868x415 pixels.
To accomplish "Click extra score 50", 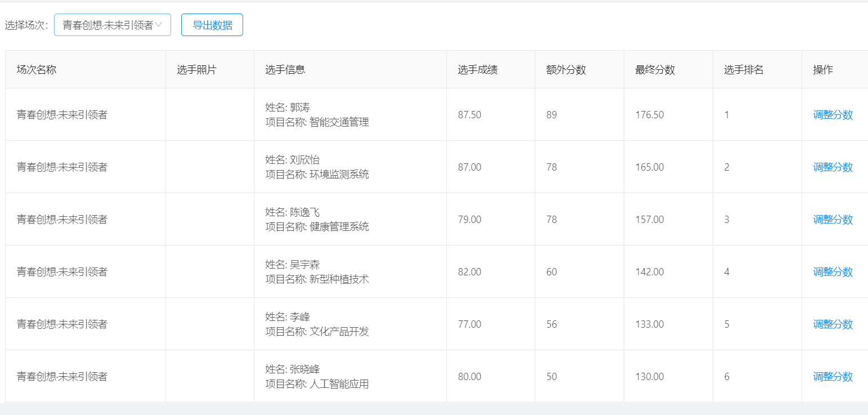I will click(552, 377).
